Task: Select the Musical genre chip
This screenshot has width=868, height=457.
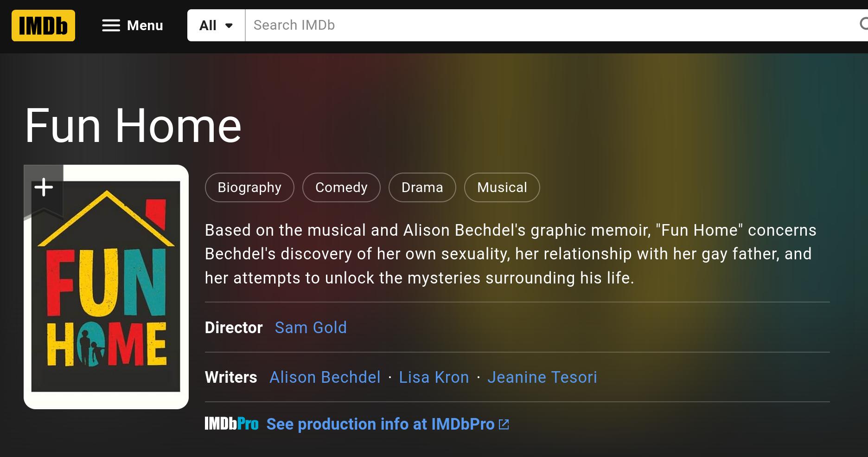Action: [502, 187]
